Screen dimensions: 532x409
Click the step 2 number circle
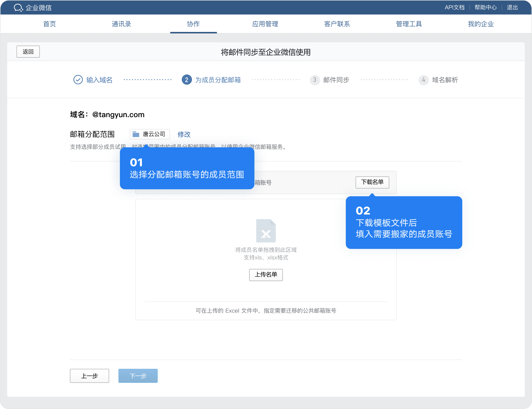point(187,80)
